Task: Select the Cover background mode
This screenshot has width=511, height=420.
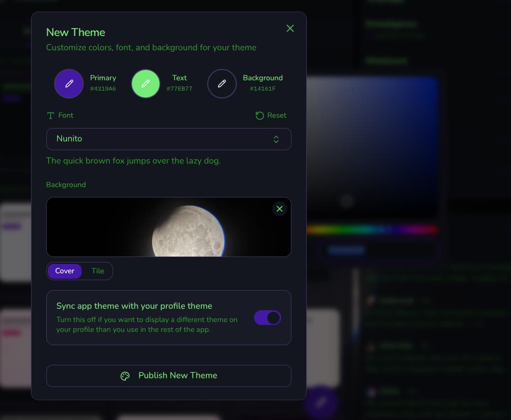Action: 64,271
